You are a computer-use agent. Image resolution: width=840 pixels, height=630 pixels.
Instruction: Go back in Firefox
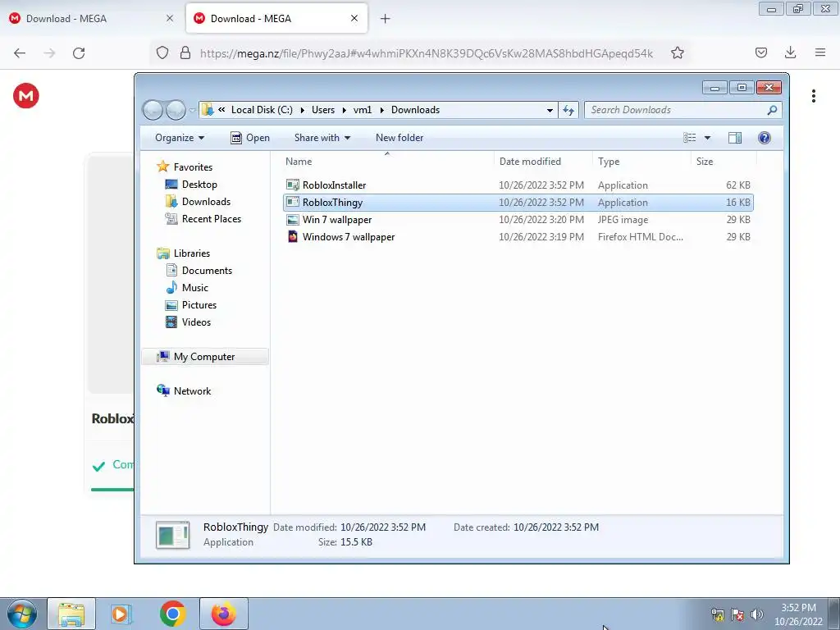pos(20,53)
